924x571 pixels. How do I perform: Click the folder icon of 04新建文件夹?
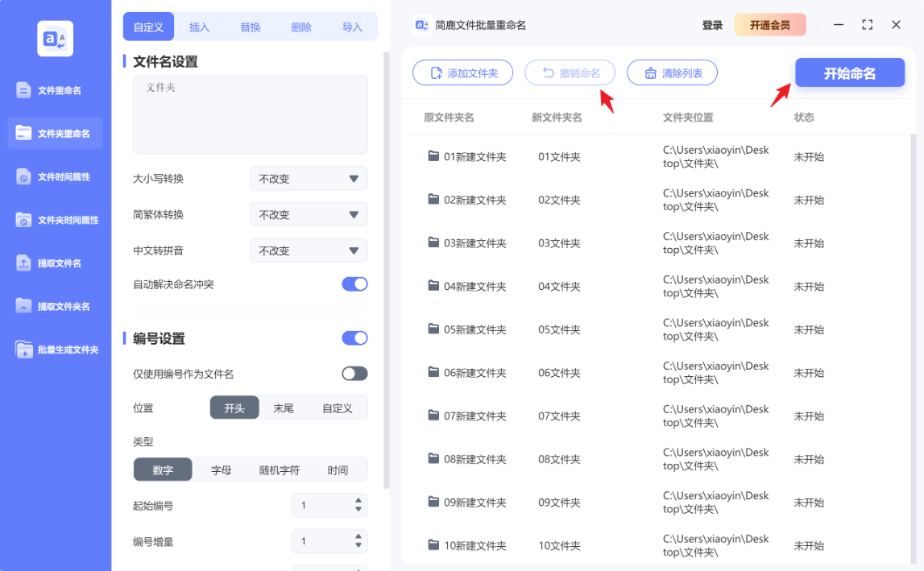[x=433, y=285]
